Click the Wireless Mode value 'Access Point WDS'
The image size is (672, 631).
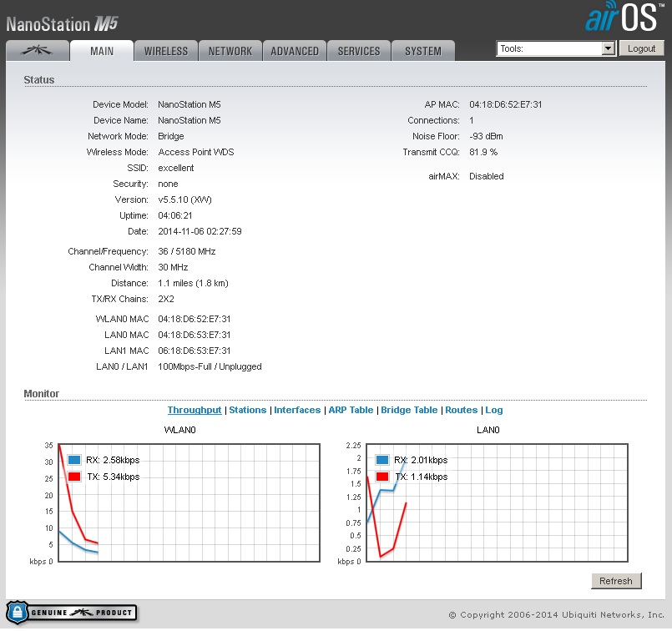pyautogui.click(x=196, y=152)
